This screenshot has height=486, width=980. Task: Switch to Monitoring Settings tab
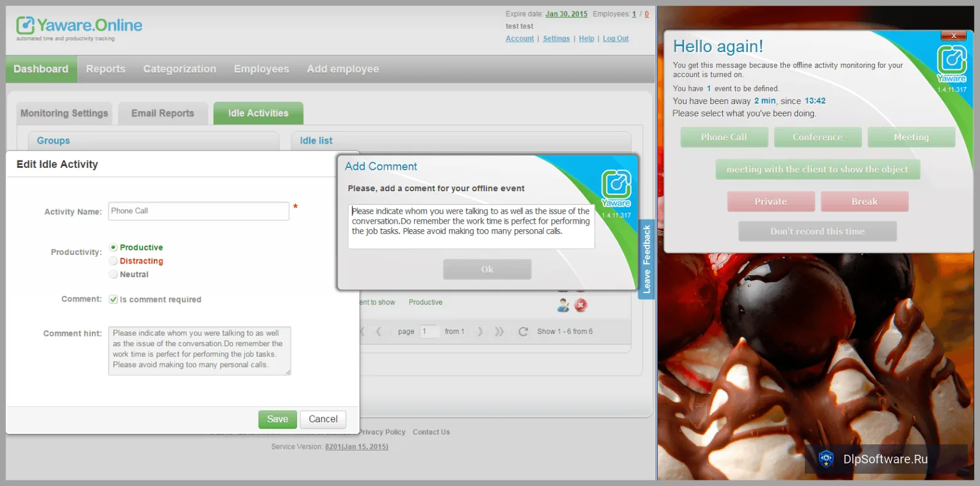64,113
